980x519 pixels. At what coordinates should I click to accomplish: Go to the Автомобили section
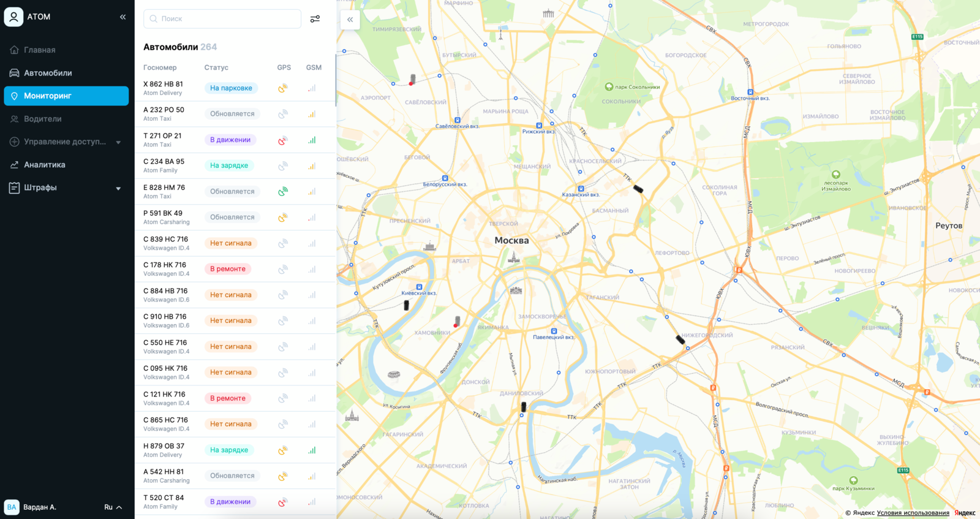tap(48, 73)
